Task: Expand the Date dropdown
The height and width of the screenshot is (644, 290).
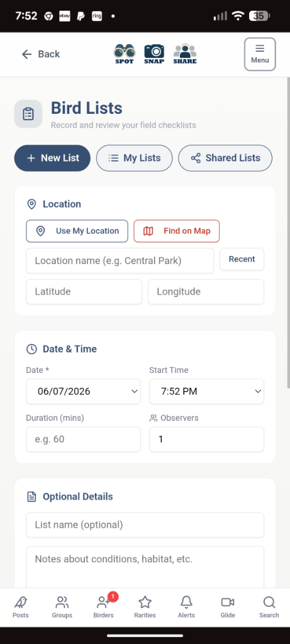Action: [x=84, y=391]
